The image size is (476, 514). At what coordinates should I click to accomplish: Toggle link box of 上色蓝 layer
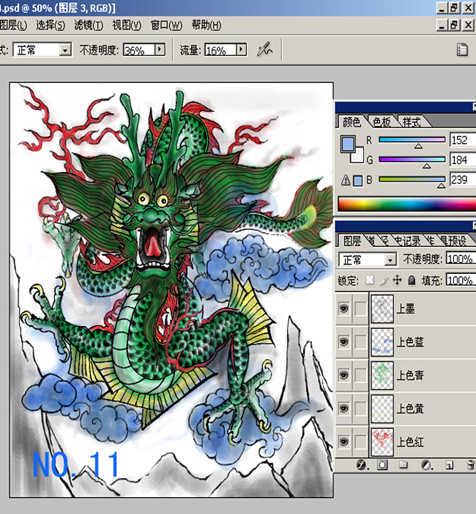tap(360, 342)
